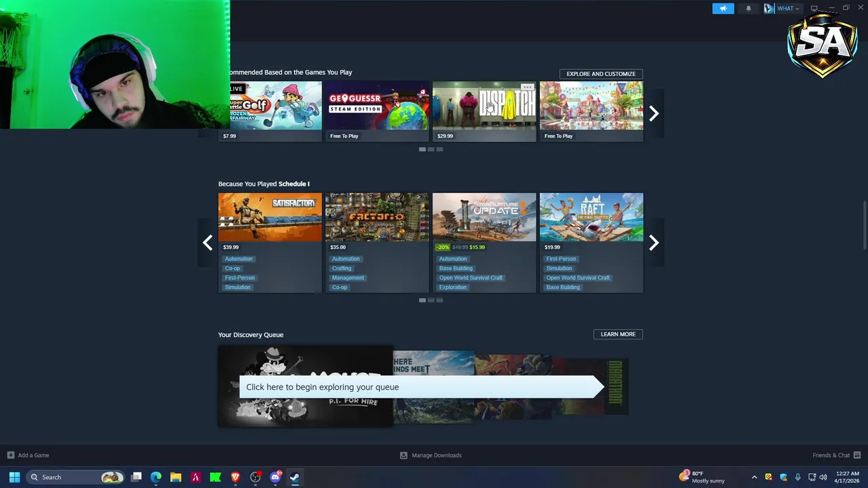Click the page vertical scrollbar thumb

(x=864, y=225)
